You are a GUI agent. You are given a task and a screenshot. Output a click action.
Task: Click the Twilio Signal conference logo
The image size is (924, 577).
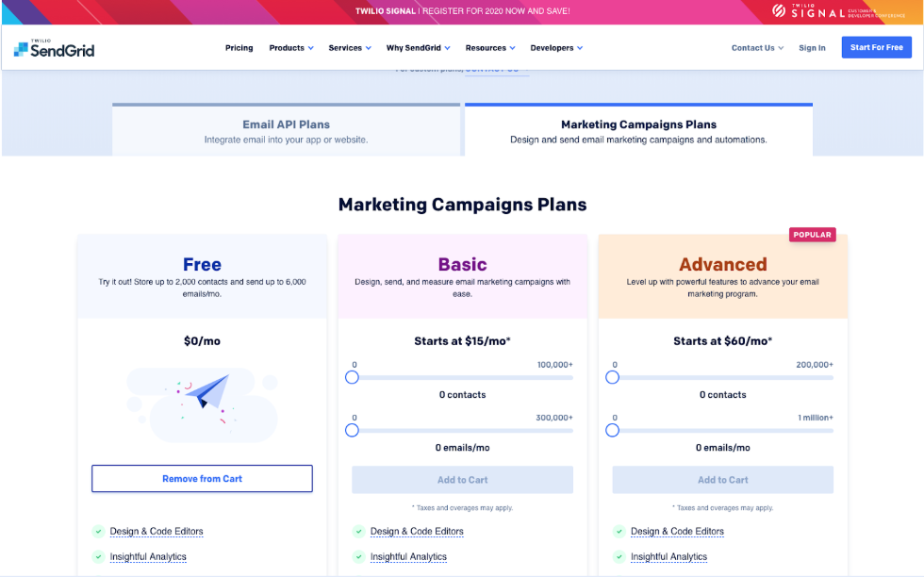tap(838, 11)
